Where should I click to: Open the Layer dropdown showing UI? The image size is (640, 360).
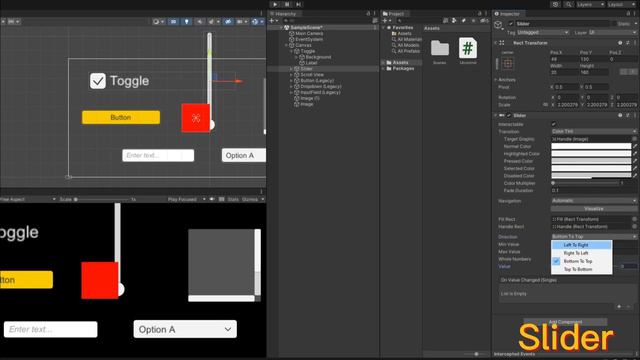click(x=612, y=32)
